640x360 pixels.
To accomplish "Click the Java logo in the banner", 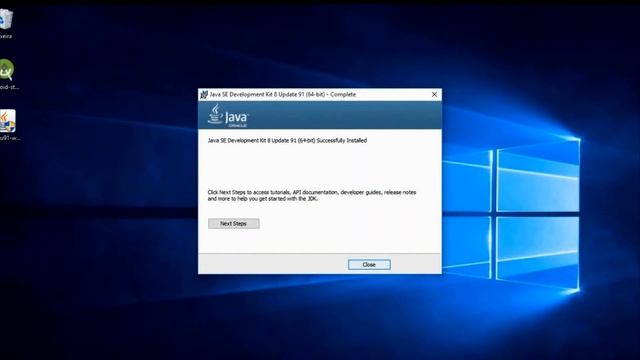I will click(x=228, y=116).
